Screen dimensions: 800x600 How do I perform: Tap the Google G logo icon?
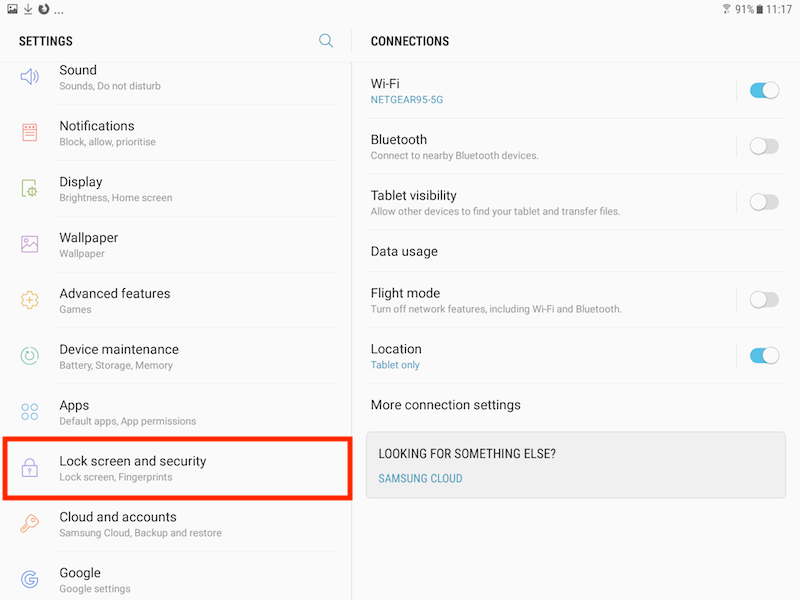tap(30, 579)
